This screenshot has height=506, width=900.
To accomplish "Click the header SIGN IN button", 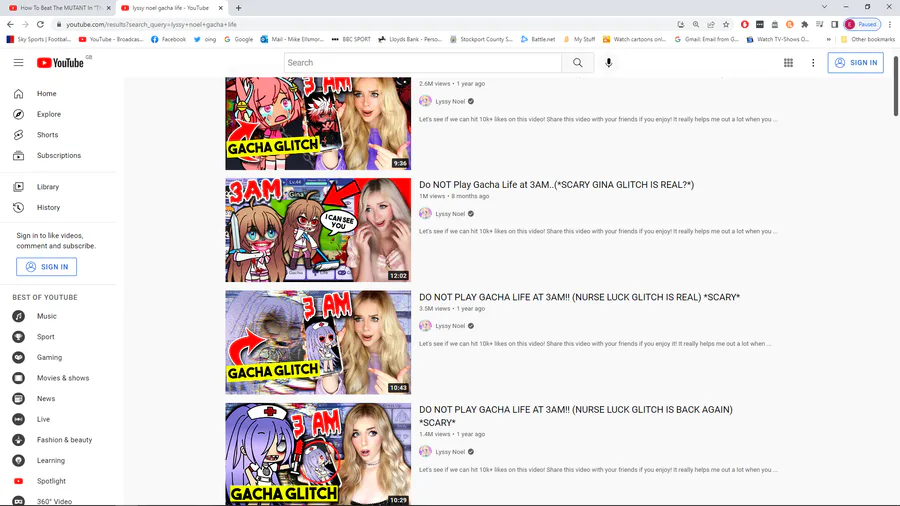I will tap(855, 63).
